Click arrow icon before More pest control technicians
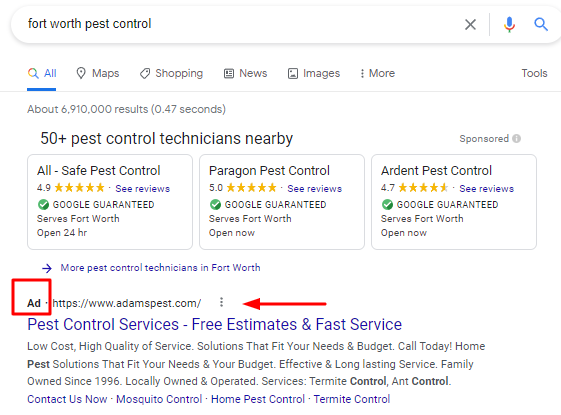This screenshot has width=561, height=415. pos(47,268)
